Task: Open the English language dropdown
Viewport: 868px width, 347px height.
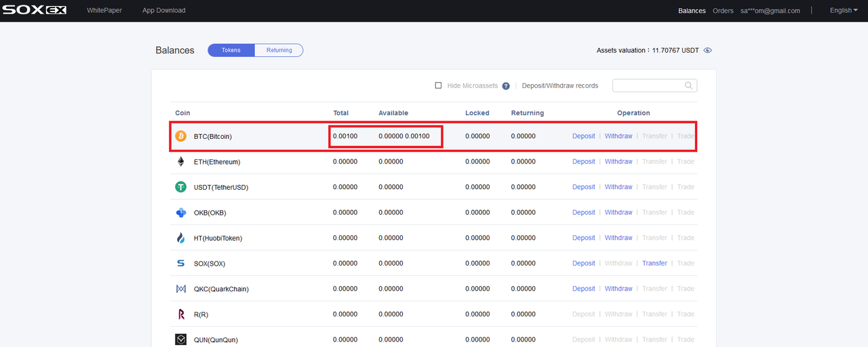Action: coord(844,10)
